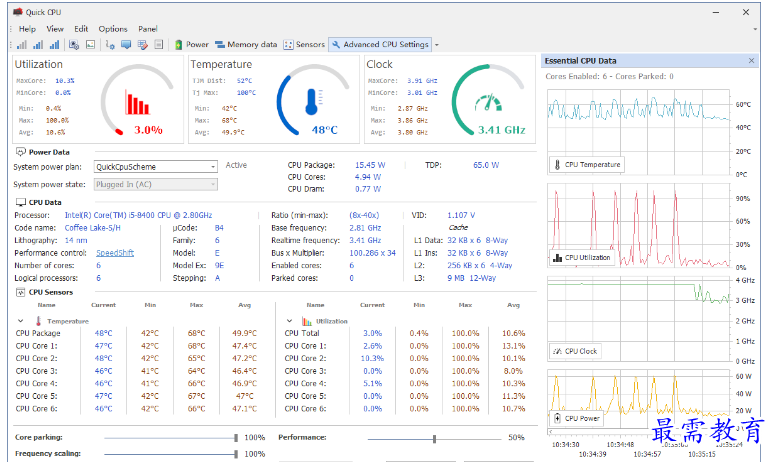Screen dimensions: 773x462
Task: Click the CPU Utilization chart label
Action: 582,257
